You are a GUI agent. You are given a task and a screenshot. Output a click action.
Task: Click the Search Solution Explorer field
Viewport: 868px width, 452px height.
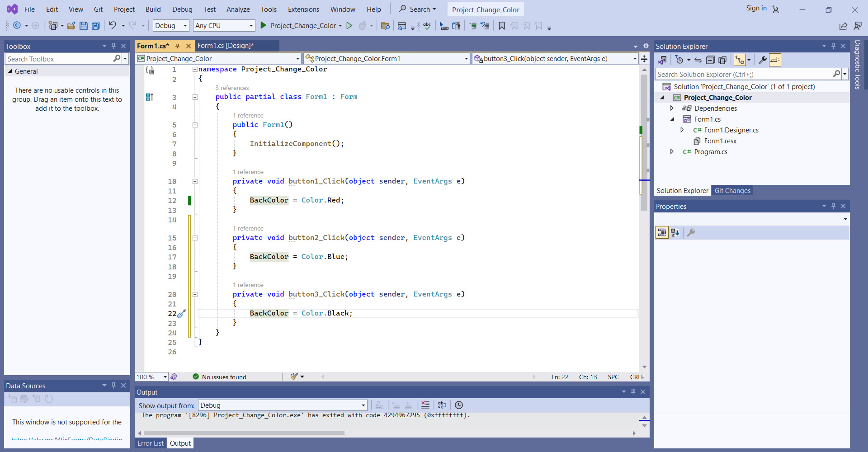pos(744,75)
